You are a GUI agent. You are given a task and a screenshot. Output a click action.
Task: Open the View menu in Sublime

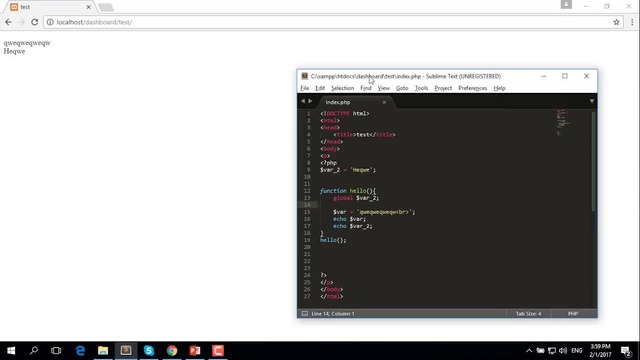[383, 88]
